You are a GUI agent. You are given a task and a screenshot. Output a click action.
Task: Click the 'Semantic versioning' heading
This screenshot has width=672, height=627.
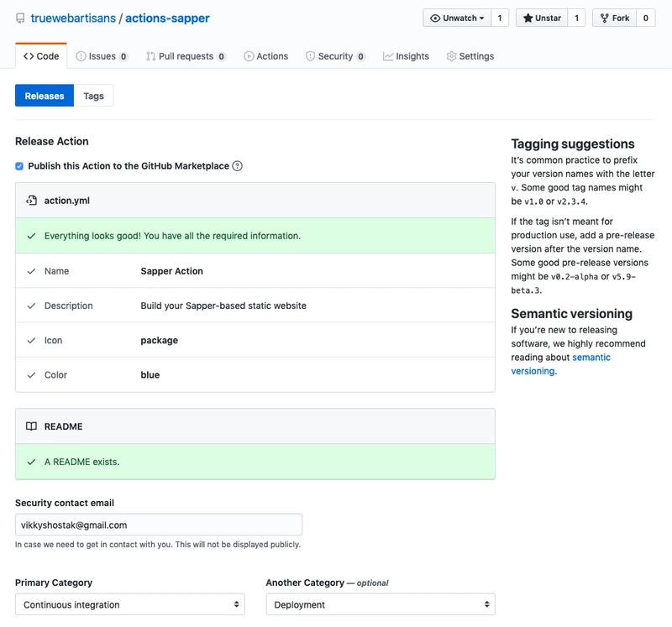click(571, 314)
